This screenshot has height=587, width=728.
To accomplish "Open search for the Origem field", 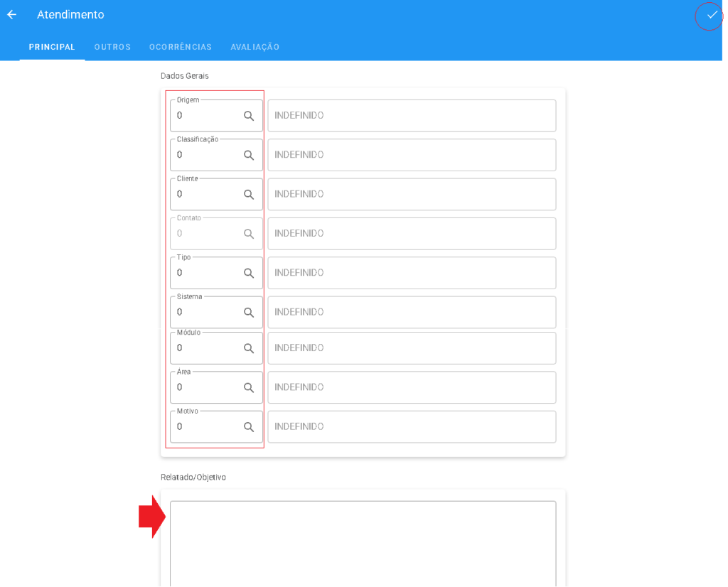I will [x=249, y=116].
